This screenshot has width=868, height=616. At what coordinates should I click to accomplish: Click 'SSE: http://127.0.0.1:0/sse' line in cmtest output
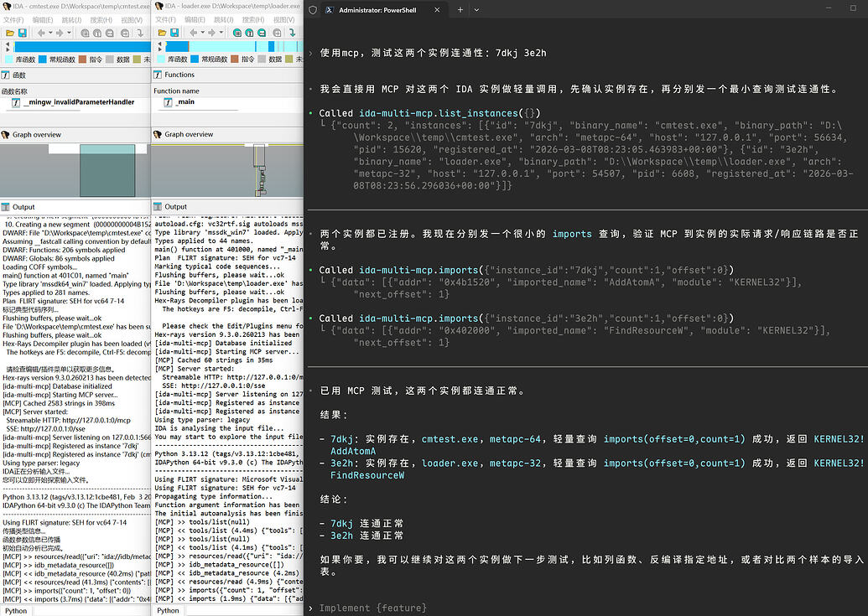tap(46, 428)
